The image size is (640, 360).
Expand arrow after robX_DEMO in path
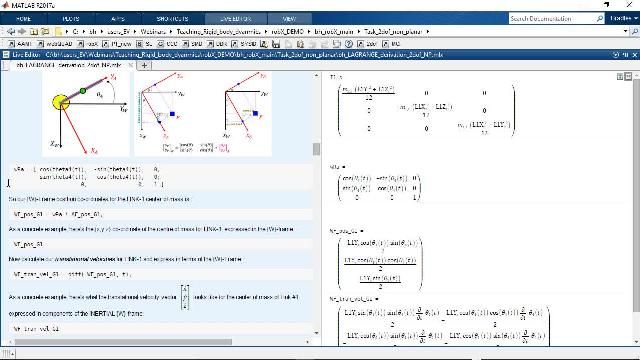coord(309,31)
